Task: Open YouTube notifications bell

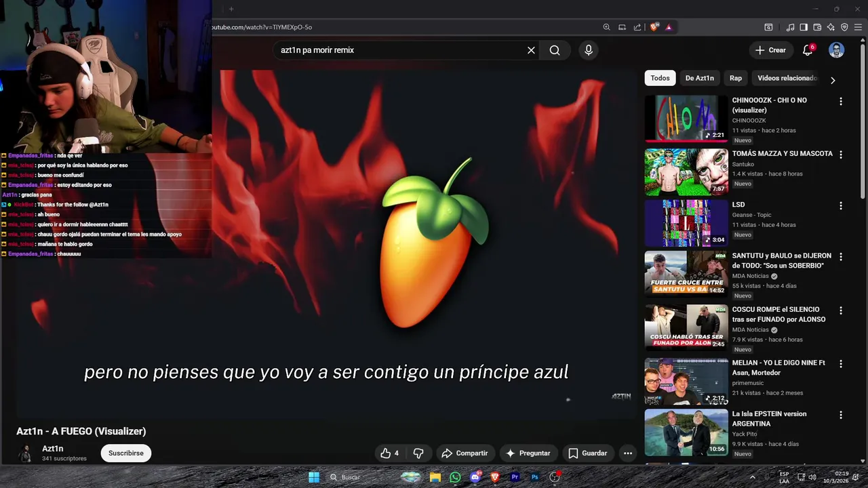Action: pos(808,50)
